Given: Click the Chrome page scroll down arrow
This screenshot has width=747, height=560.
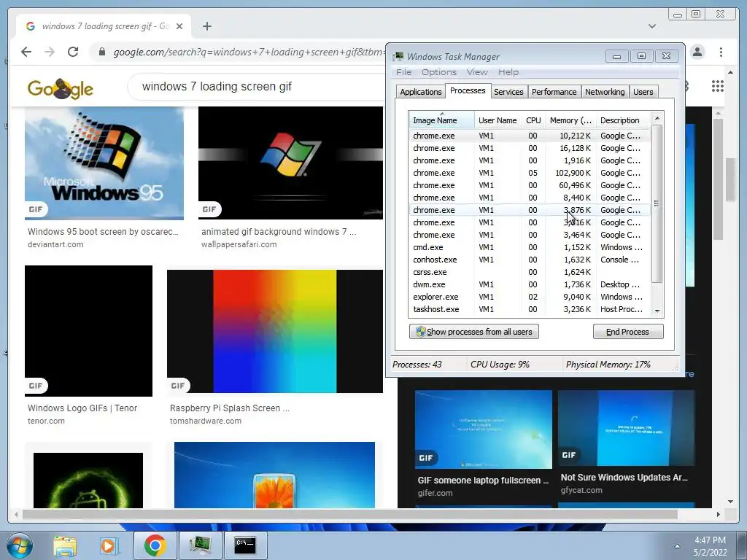Looking at the screenshot, I should coord(731,501).
